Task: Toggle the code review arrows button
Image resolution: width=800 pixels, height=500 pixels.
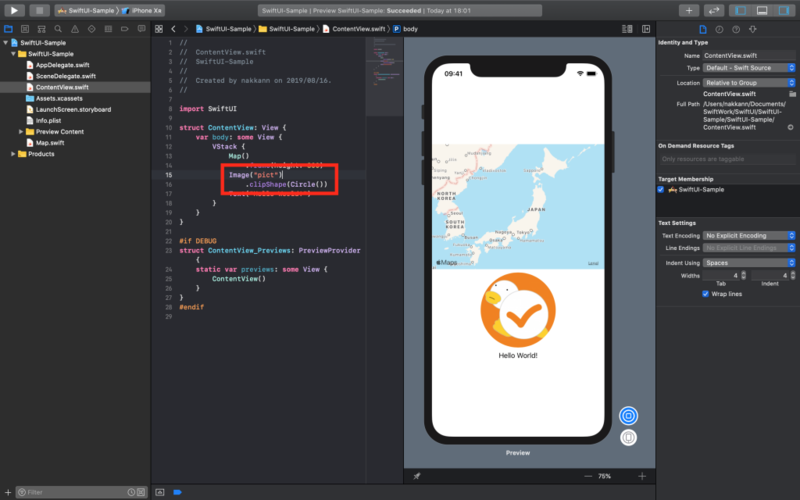Action: [x=713, y=10]
